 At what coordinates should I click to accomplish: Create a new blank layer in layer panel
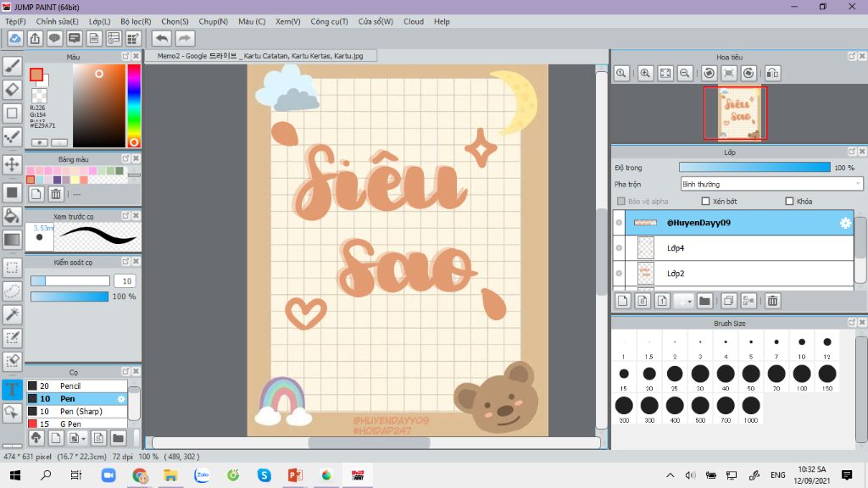(x=623, y=301)
